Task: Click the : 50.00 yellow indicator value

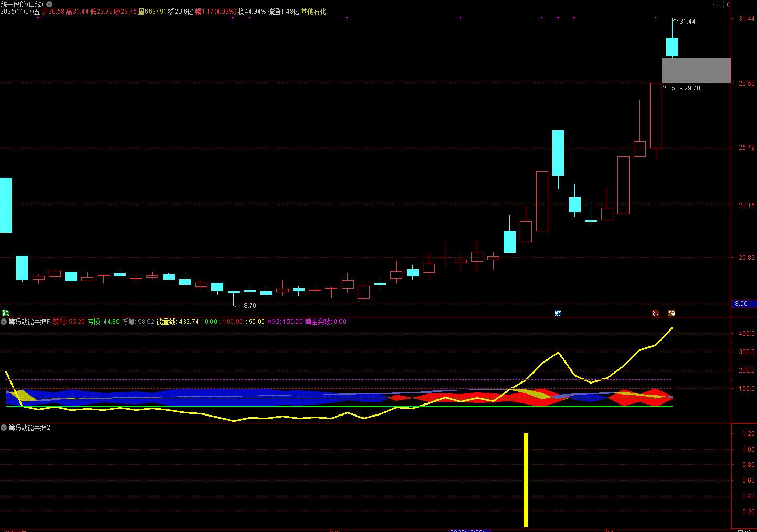Action: [x=255, y=322]
